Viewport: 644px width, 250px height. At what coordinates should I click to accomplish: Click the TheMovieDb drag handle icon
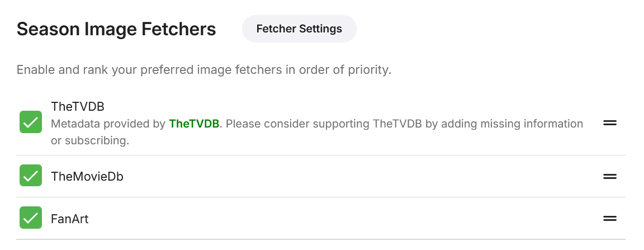(x=609, y=176)
